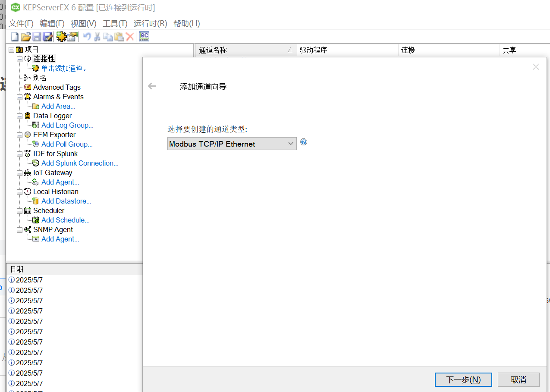Click the Add Log Group... link
Screen dimensions: 550x392
pos(67,125)
